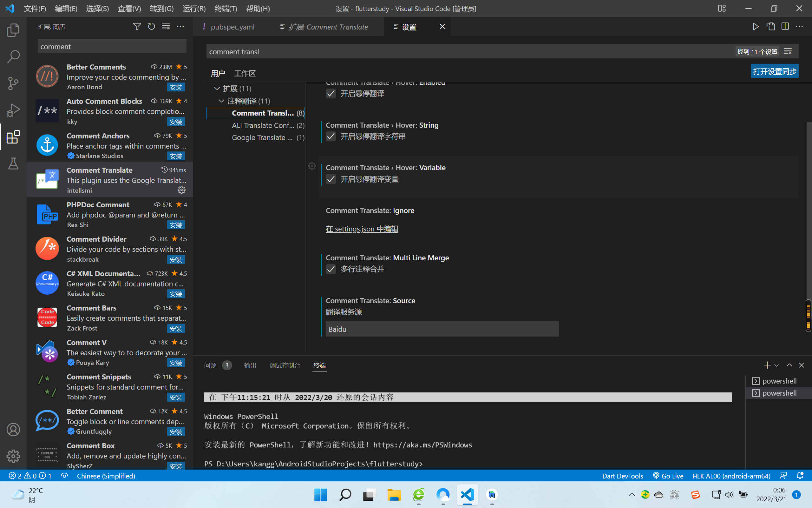Click 在 settings.json 中编辑 link
812x508 pixels.
pos(362,229)
